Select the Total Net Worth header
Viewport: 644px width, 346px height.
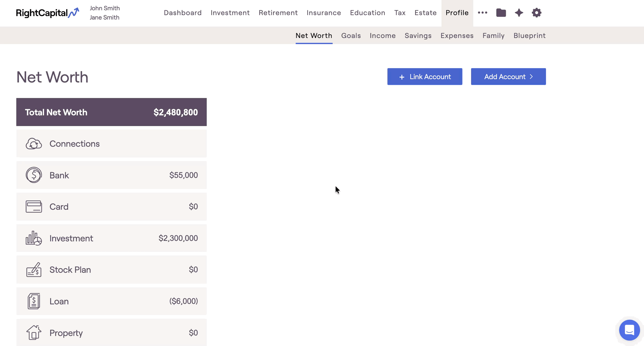pyautogui.click(x=111, y=112)
